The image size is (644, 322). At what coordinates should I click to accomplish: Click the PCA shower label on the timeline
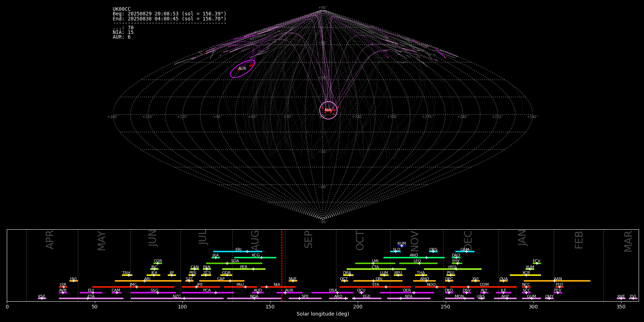point(207,291)
